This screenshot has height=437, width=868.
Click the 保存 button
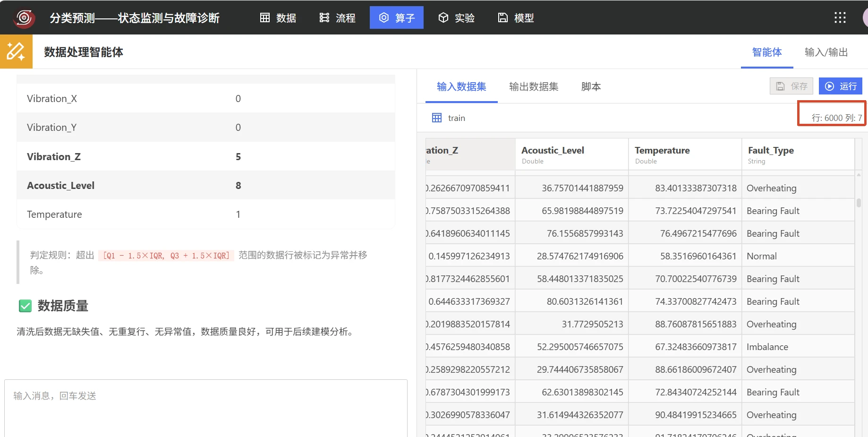(791, 86)
